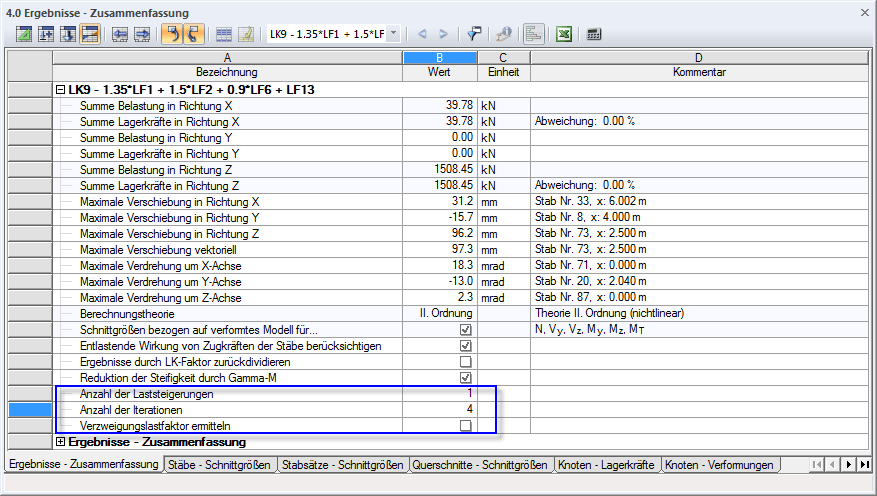
Task: Click column A header
Action: [x=227, y=58]
